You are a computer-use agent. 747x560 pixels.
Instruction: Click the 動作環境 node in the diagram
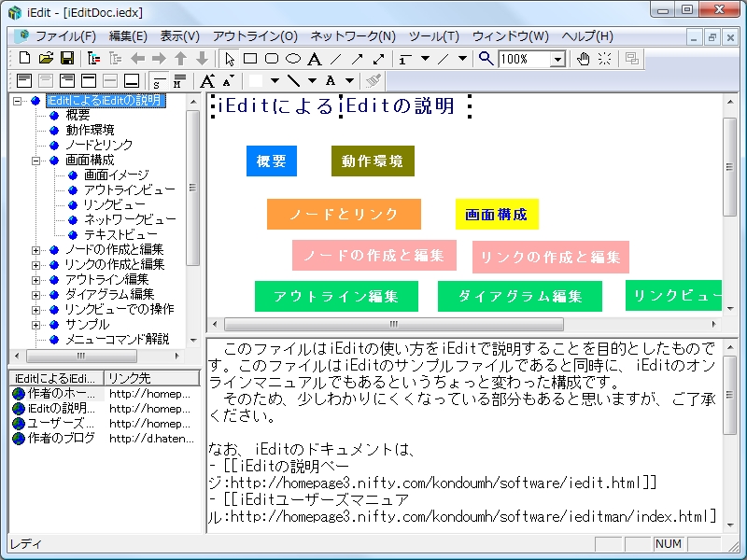(373, 161)
